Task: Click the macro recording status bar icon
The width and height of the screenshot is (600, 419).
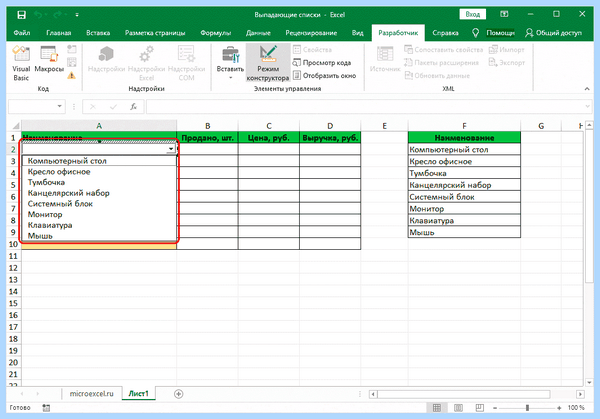Action: coord(46,408)
